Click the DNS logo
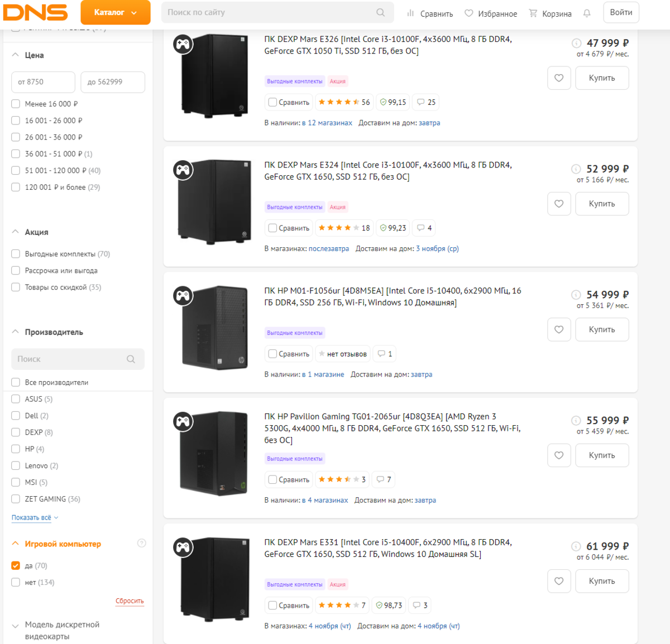Viewport: 670px width, 644px height. 35,12
